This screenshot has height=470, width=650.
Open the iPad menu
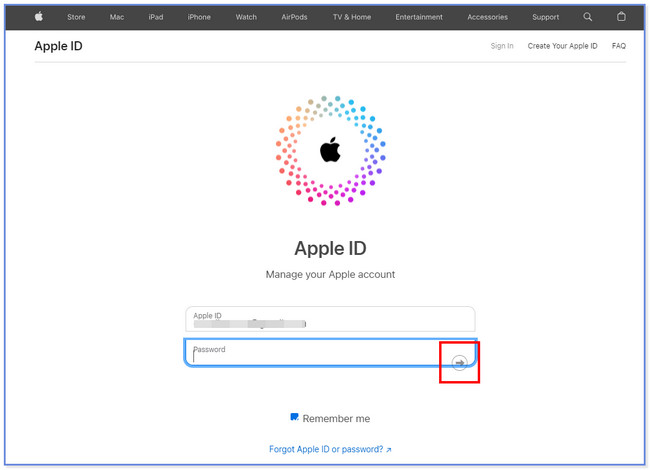point(156,17)
